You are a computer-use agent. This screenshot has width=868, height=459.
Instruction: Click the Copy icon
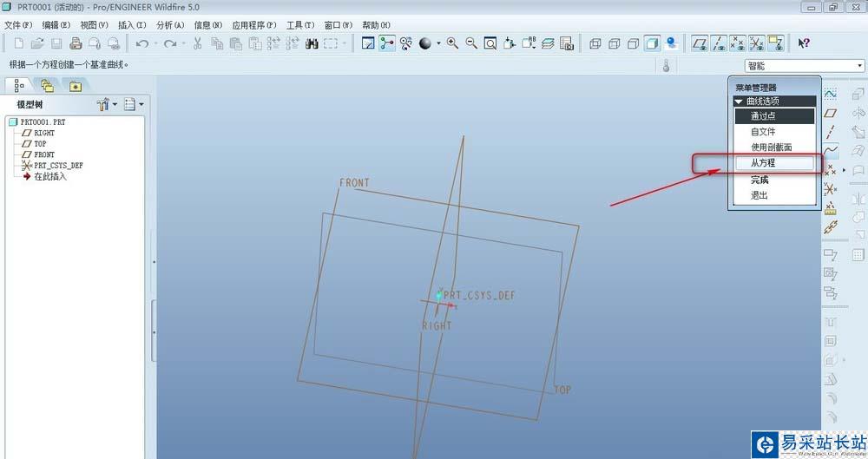tap(216, 43)
